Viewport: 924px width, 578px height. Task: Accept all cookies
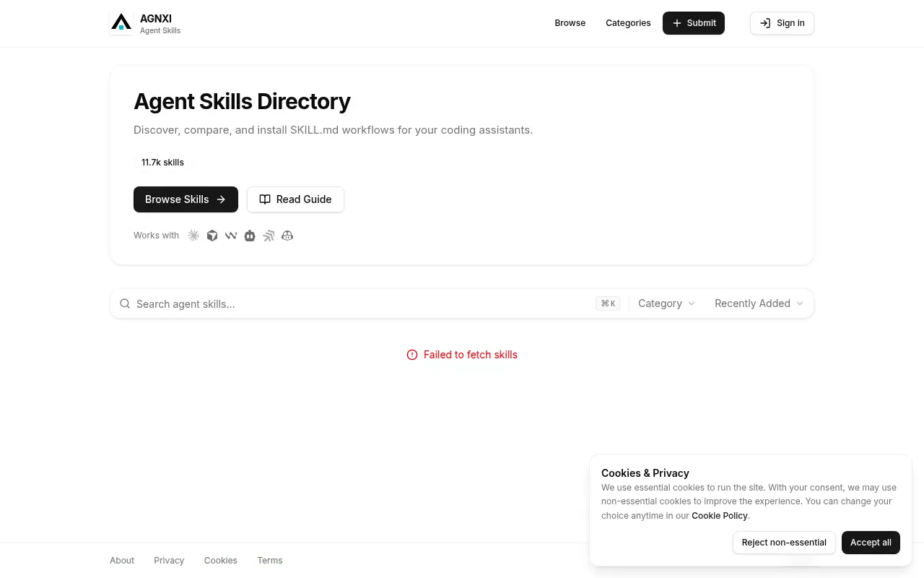click(871, 543)
